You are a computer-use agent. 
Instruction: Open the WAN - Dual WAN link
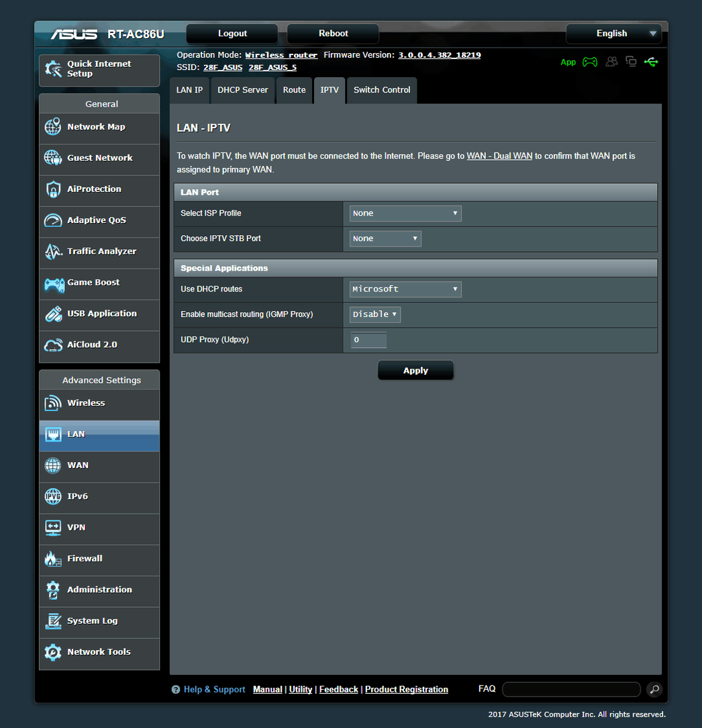[x=499, y=156]
